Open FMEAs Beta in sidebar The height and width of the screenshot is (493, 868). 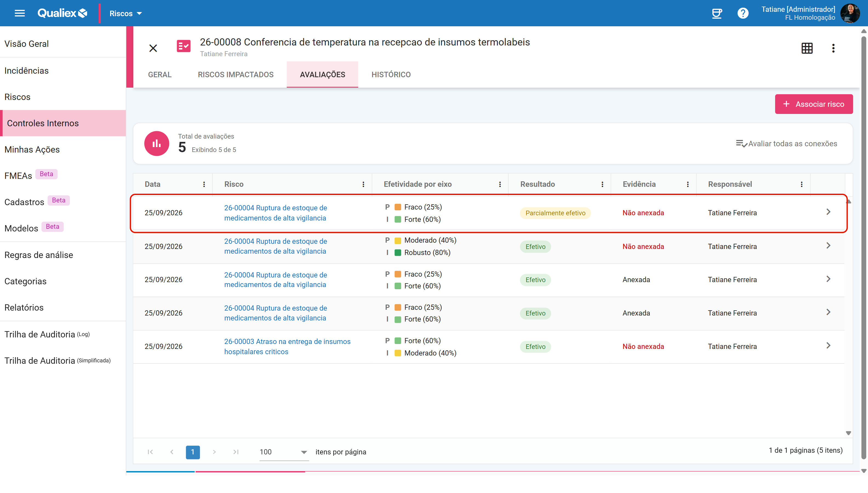[x=63, y=175]
